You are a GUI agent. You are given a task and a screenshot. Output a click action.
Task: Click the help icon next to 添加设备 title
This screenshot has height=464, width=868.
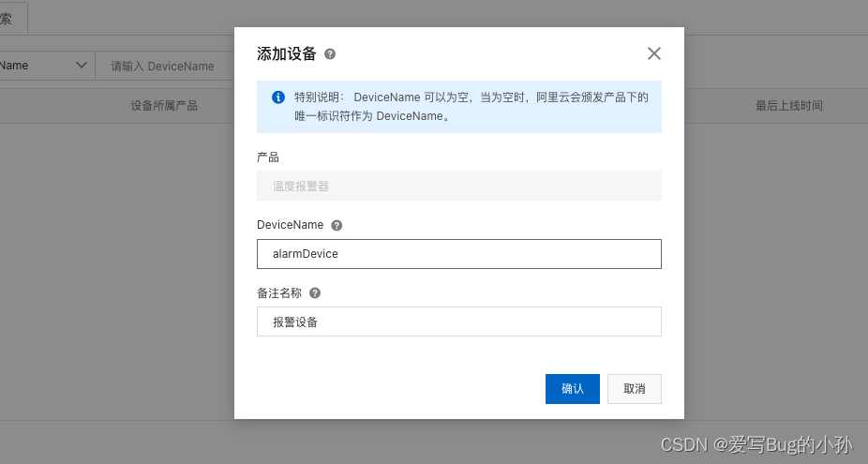click(x=330, y=53)
